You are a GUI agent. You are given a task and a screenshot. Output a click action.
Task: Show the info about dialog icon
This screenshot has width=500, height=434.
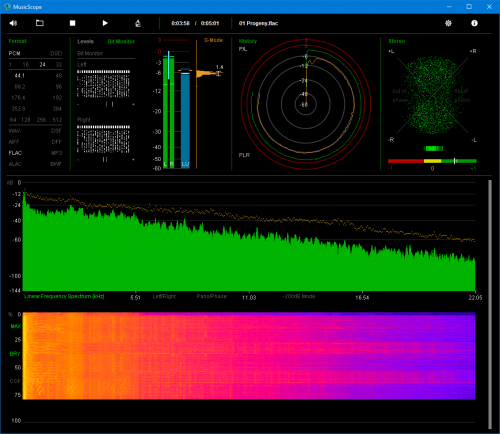point(474,23)
